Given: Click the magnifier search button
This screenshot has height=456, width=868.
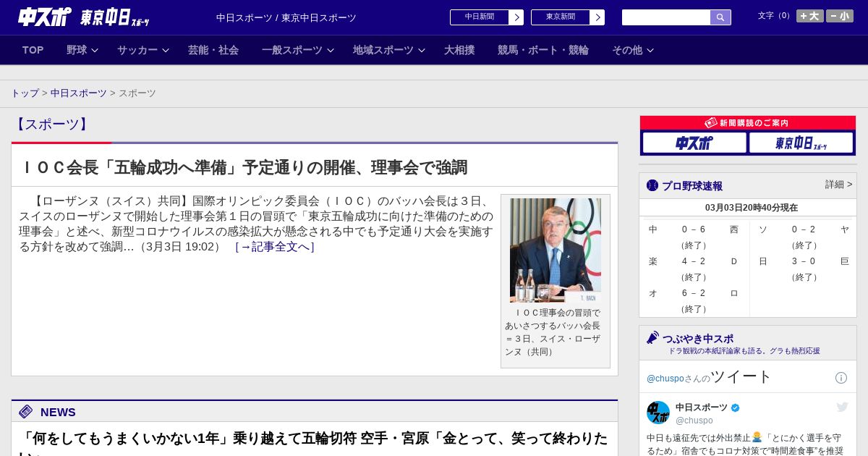Looking at the screenshot, I should (720, 17).
